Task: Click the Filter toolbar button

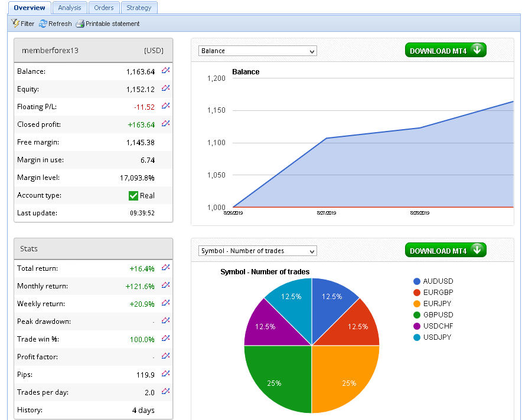Action: pyautogui.click(x=23, y=24)
